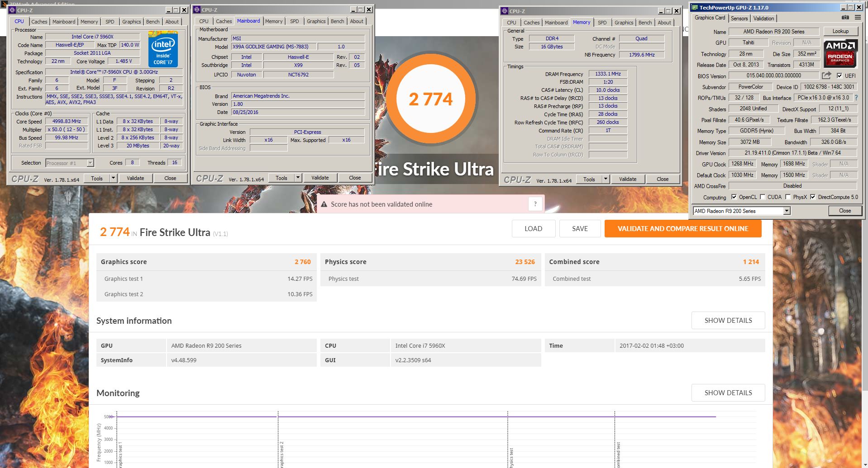Click Tools button in CPU-Z Mainboard window
The height and width of the screenshot is (468, 868).
click(x=281, y=178)
